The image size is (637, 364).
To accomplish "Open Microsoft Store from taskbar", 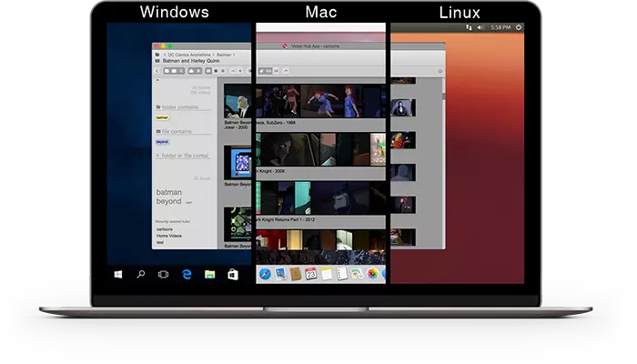I will [x=233, y=275].
